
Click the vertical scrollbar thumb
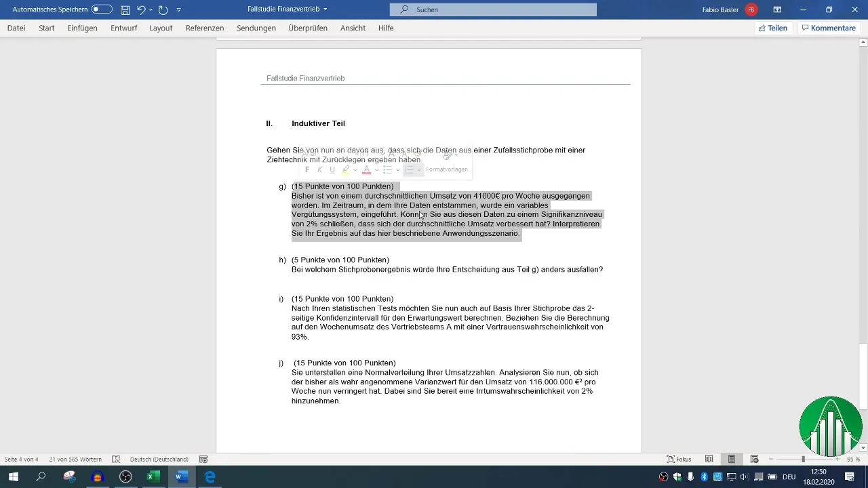point(863,376)
